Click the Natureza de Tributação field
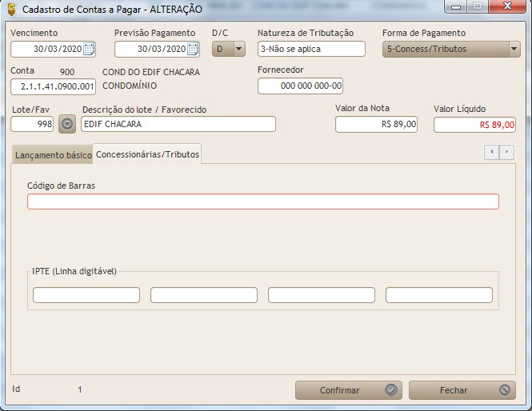Viewport: 532px width, 411px height. pyautogui.click(x=311, y=49)
